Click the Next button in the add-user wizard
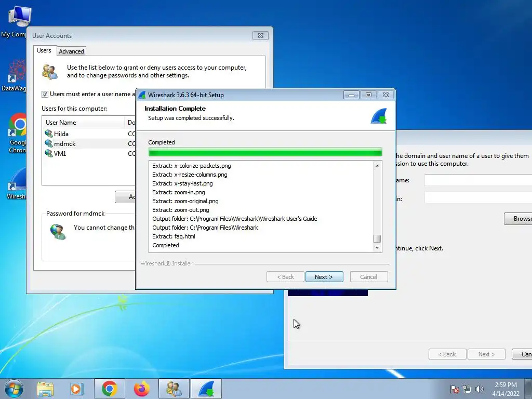The image size is (532, 399). (x=486, y=354)
